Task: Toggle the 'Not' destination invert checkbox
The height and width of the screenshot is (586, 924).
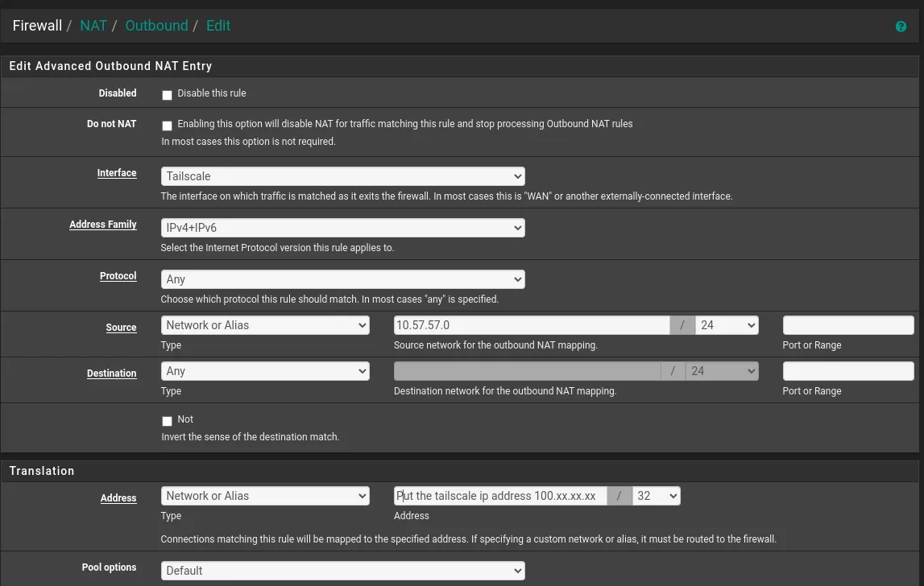Action: pyautogui.click(x=167, y=420)
